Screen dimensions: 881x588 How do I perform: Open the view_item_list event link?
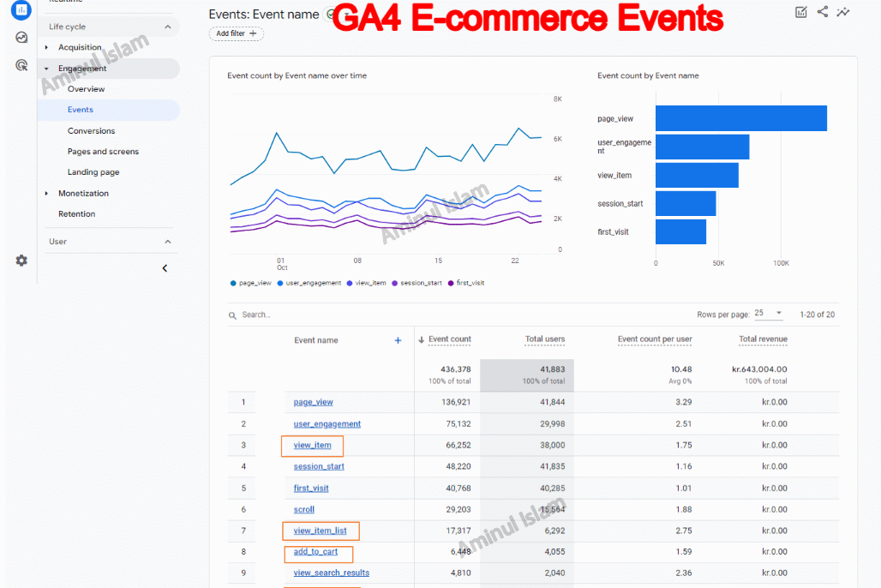point(320,531)
